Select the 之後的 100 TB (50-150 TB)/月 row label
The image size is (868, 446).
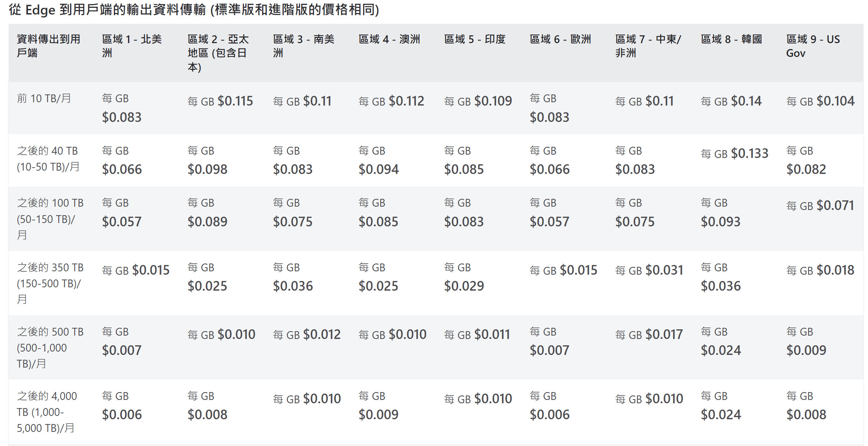(x=50, y=219)
